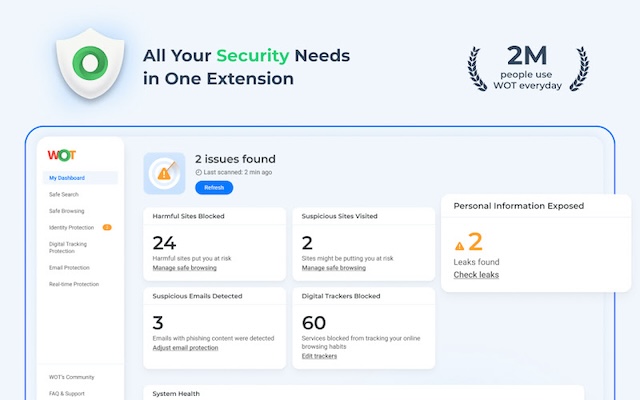
Task: Click the green Security word in headline
Action: (x=253, y=56)
